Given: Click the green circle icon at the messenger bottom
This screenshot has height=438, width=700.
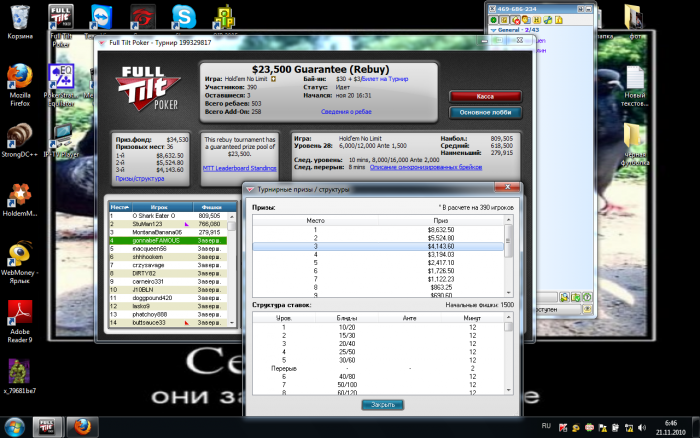Looking at the screenshot, I should point(587,297).
